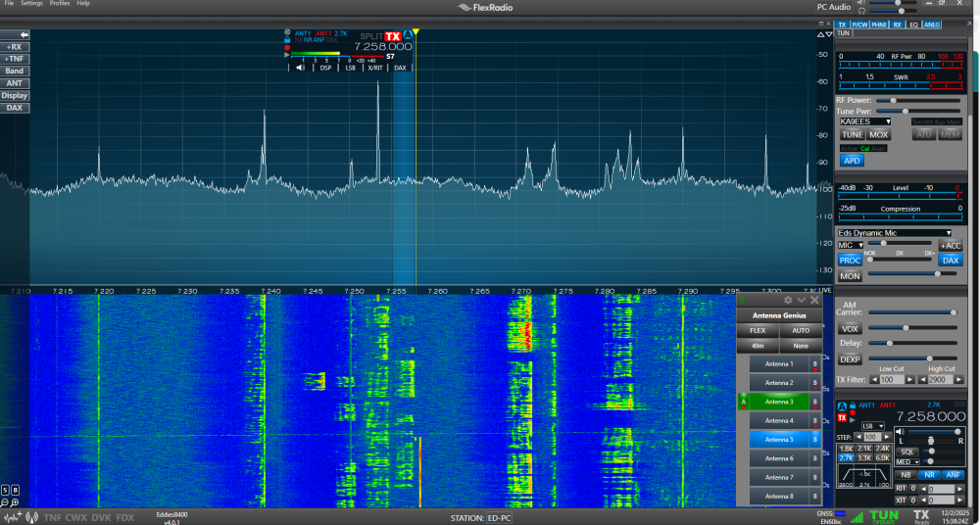Open the File menu

coord(9,3)
